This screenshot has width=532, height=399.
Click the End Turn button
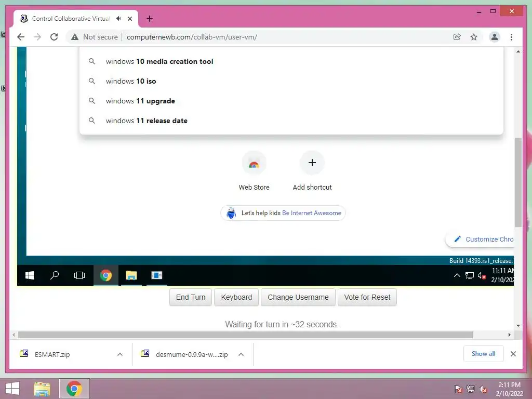click(191, 297)
